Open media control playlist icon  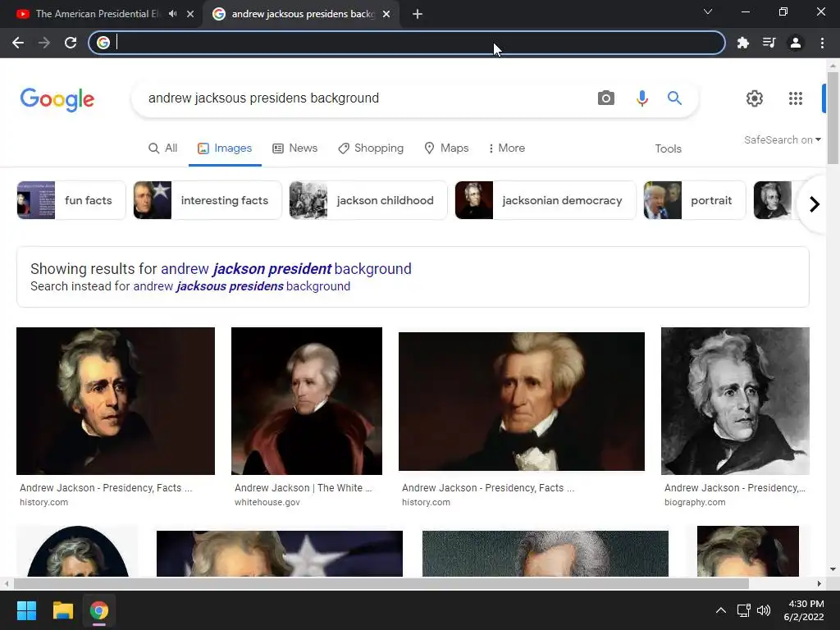point(769,43)
